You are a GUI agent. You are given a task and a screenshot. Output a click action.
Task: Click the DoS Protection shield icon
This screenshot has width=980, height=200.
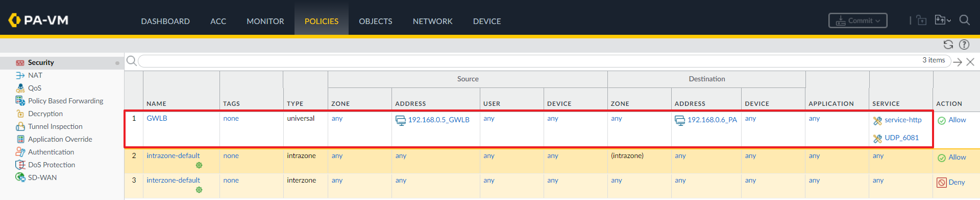tap(20, 165)
